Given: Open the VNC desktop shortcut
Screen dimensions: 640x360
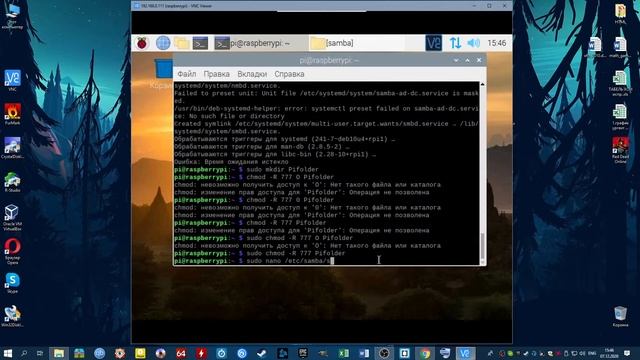Looking at the screenshot, I should point(12,80).
